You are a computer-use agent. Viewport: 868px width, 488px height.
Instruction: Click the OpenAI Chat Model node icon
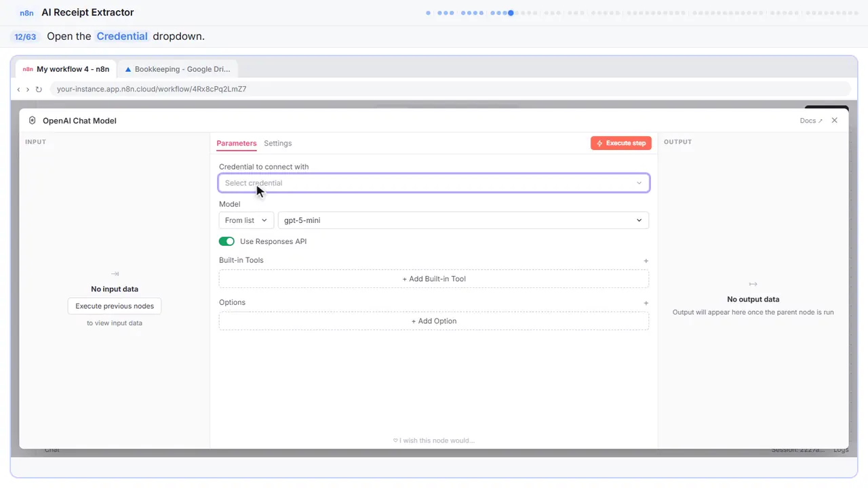pos(32,121)
